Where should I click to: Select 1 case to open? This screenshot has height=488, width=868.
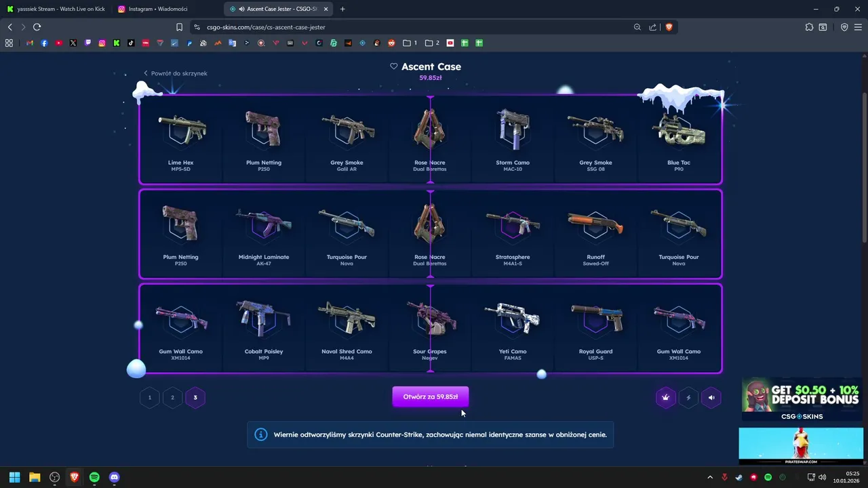point(150,397)
